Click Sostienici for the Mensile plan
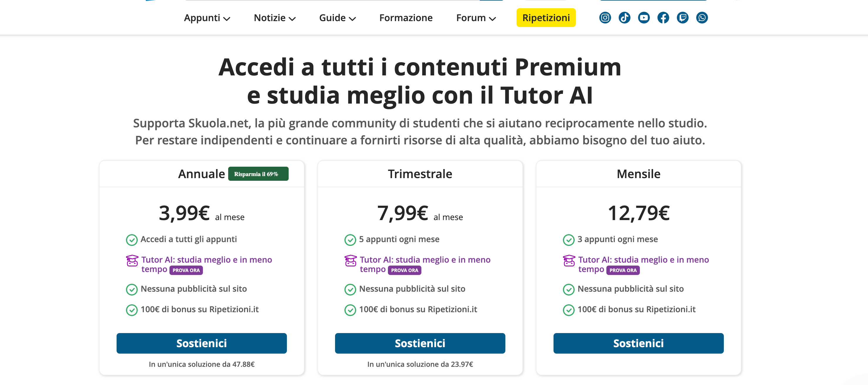The height and width of the screenshot is (385, 868). [638, 343]
